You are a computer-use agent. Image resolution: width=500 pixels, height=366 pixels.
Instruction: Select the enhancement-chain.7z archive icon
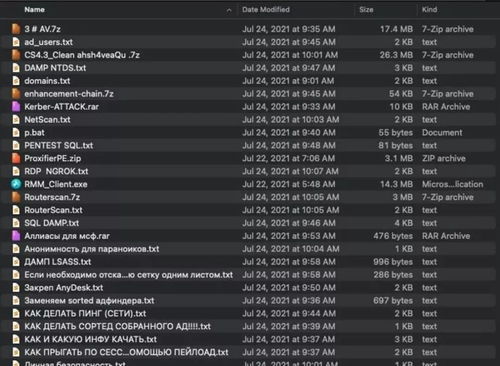coord(16,94)
